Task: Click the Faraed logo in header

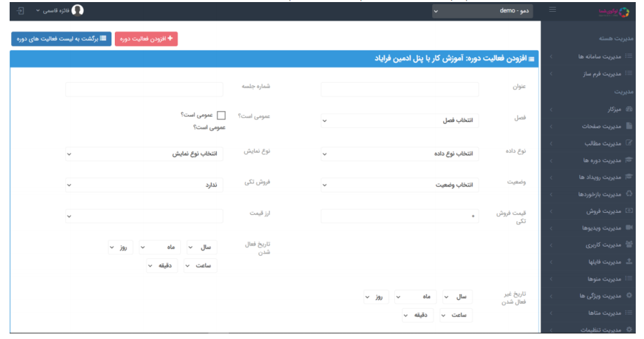Action: pyautogui.click(x=614, y=12)
